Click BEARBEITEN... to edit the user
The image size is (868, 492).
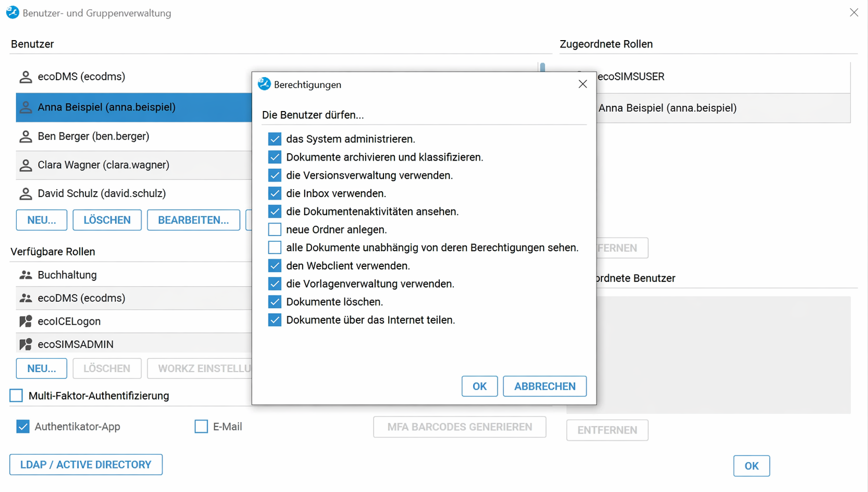coord(193,220)
